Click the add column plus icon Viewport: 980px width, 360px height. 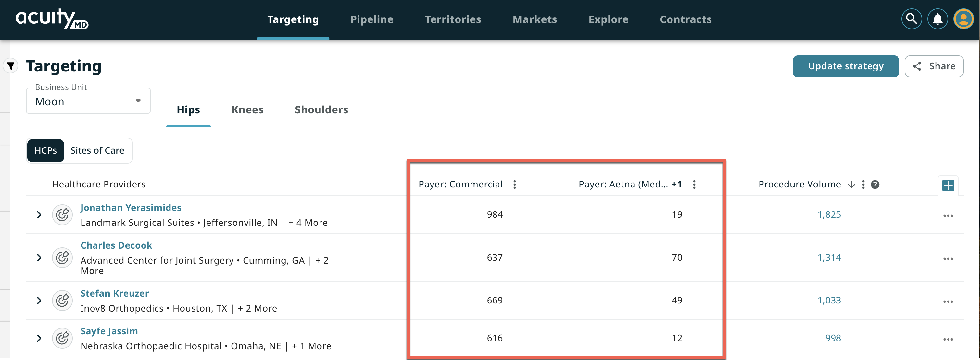(x=948, y=185)
